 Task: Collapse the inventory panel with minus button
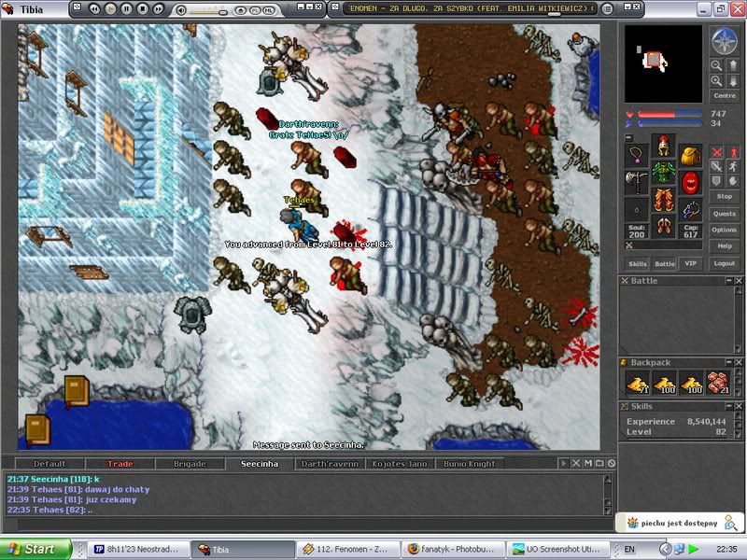coord(628,138)
